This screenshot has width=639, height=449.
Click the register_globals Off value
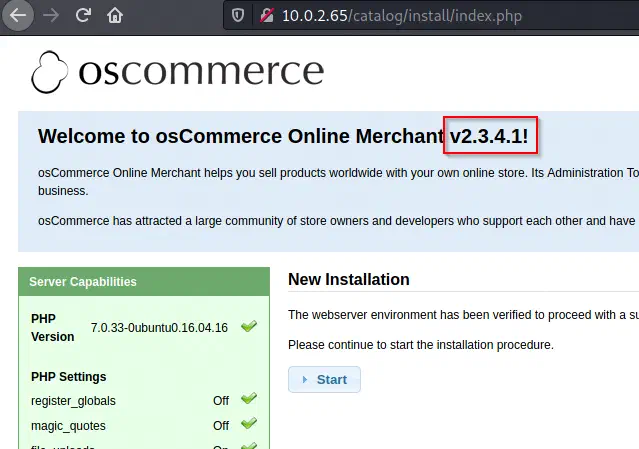(221, 401)
